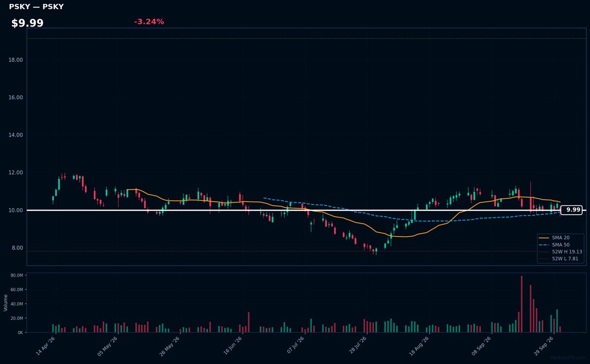Click the 12.00 price axis label
Viewport: 590px width, 364px height.
pos(16,173)
